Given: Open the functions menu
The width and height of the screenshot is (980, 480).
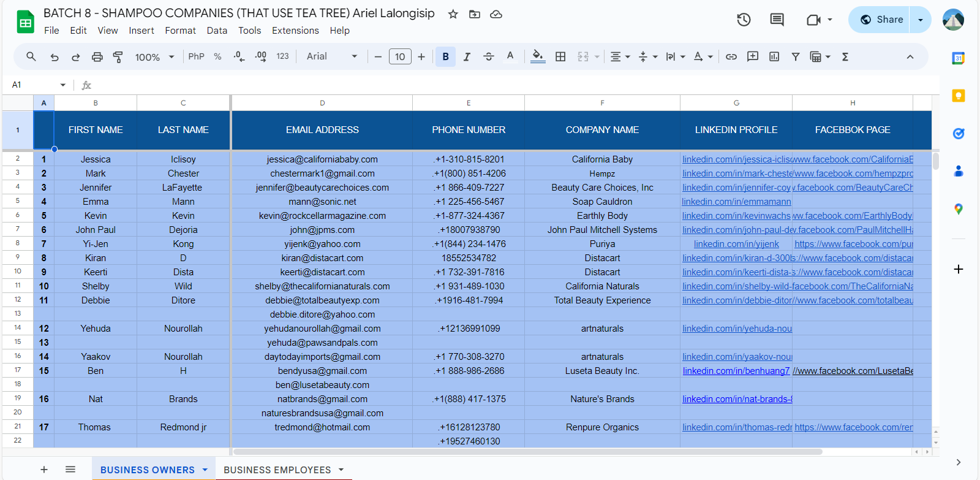Looking at the screenshot, I should tap(845, 57).
